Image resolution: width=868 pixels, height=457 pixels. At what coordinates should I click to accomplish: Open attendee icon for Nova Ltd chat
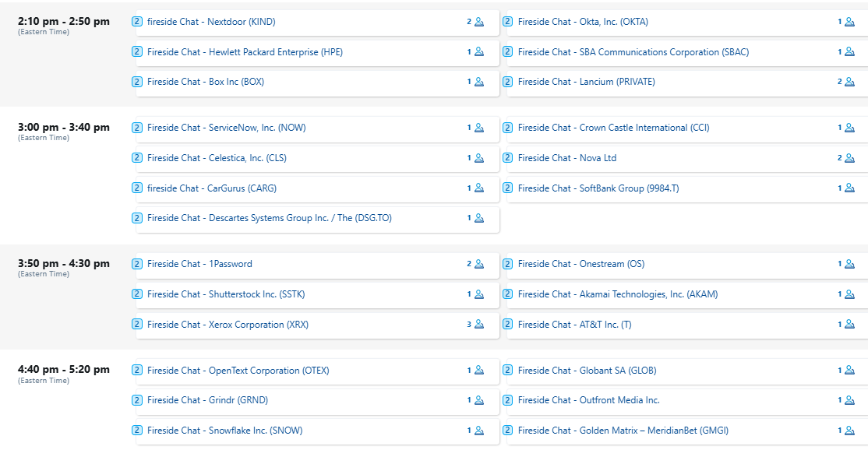pyautogui.click(x=850, y=158)
